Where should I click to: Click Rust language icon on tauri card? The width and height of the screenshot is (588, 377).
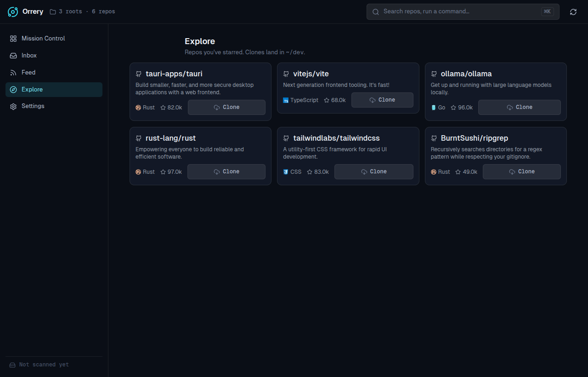coord(138,108)
